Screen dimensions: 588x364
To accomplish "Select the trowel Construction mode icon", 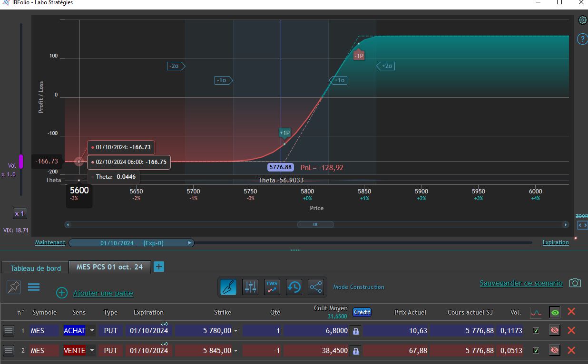I will click(228, 287).
